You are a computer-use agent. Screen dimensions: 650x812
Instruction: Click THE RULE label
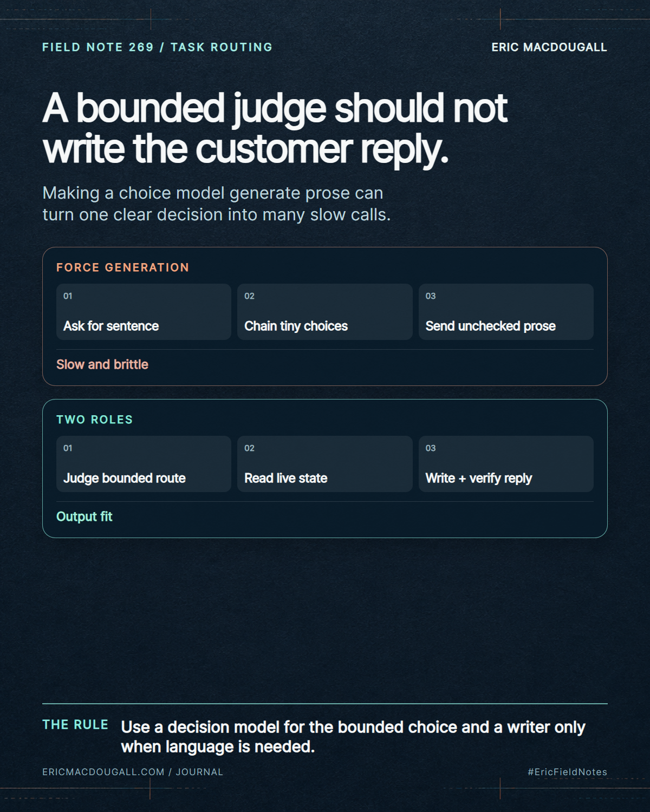coord(75,725)
